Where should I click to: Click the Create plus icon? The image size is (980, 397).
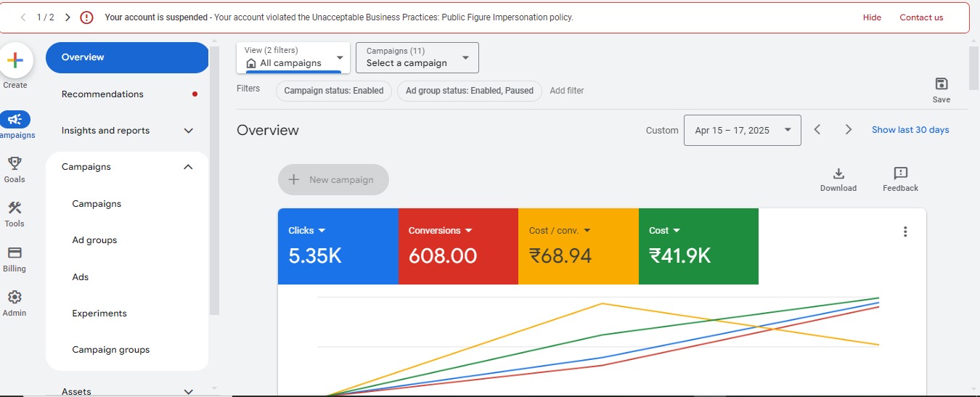click(15, 61)
